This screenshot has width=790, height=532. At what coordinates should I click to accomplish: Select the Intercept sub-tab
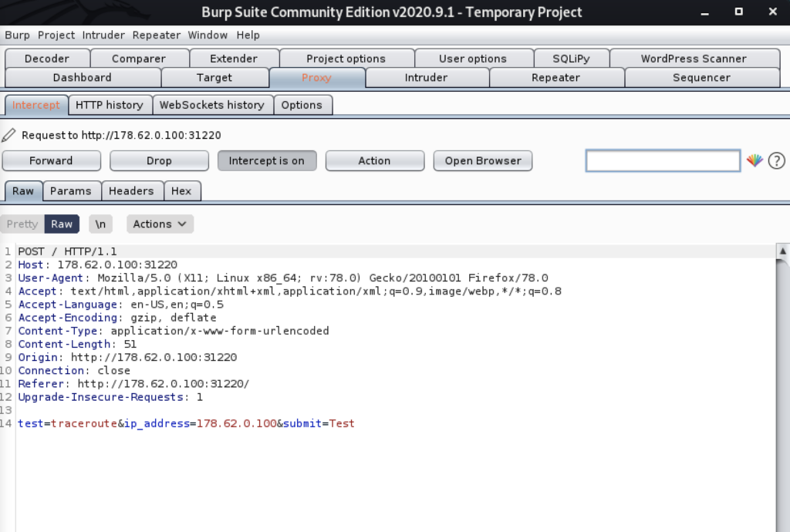pos(35,105)
